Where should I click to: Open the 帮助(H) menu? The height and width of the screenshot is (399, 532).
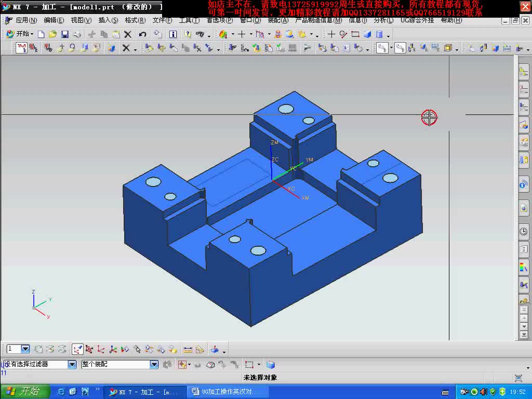451,20
